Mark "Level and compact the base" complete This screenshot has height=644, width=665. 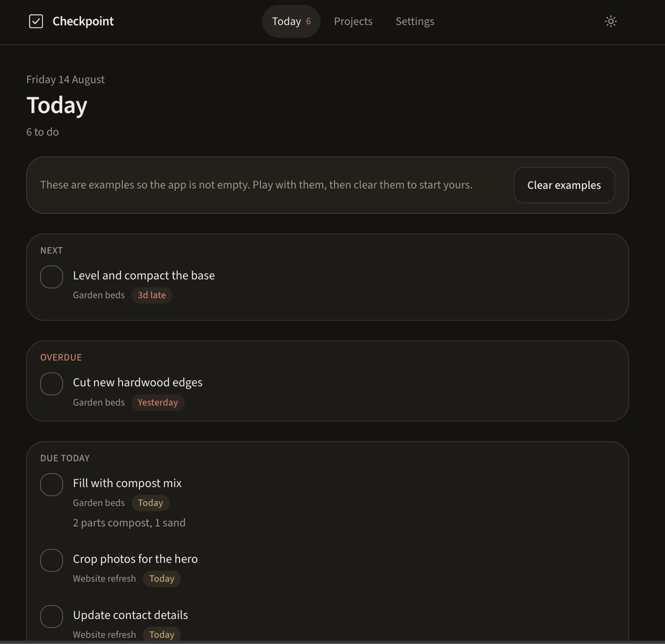coord(51,277)
